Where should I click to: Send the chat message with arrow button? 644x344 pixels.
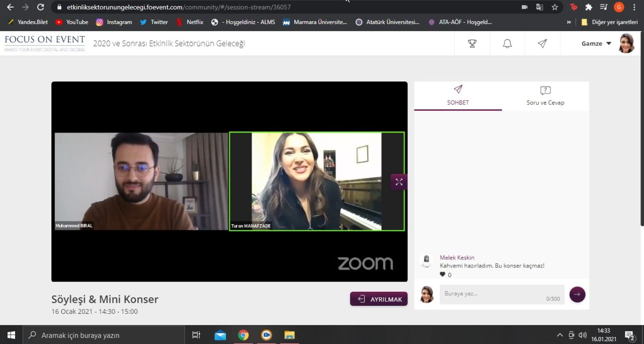577,294
